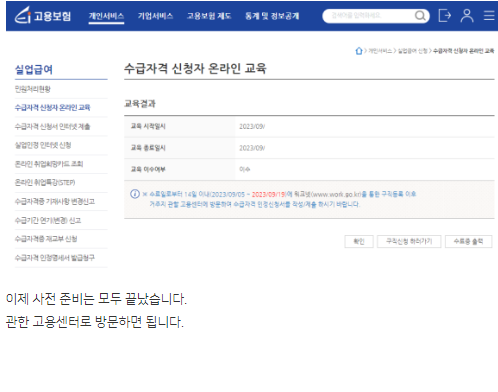Screen dimensions: 498x392
Task: Open 온라인 취업특강(STEP) sidebar item
Action: (x=45, y=182)
